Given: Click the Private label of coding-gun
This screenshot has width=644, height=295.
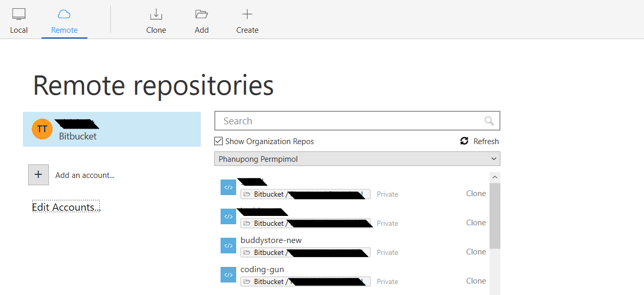Looking at the screenshot, I should pyautogui.click(x=388, y=281).
